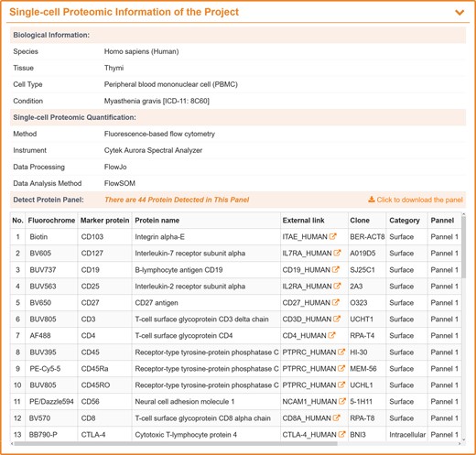Screen dimensions: 476x455
Task: Open external link icon beside CD8A_HUMAN
Action: tap(336, 417)
